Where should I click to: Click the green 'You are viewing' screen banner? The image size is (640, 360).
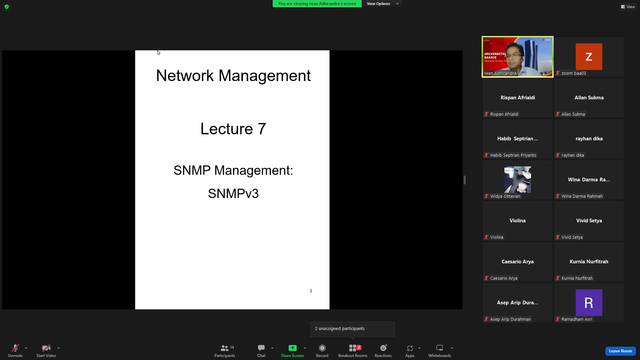click(x=317, y=4)
